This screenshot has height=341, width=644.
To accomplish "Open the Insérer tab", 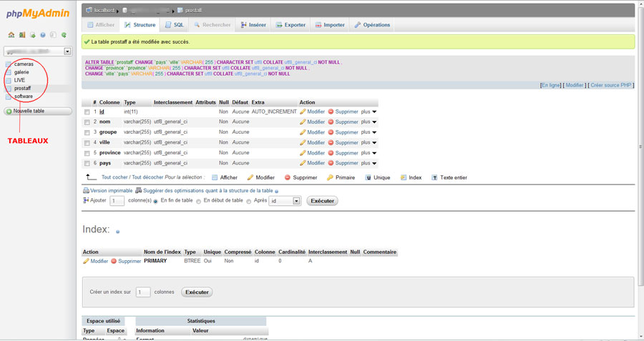I will click(253, 24).
